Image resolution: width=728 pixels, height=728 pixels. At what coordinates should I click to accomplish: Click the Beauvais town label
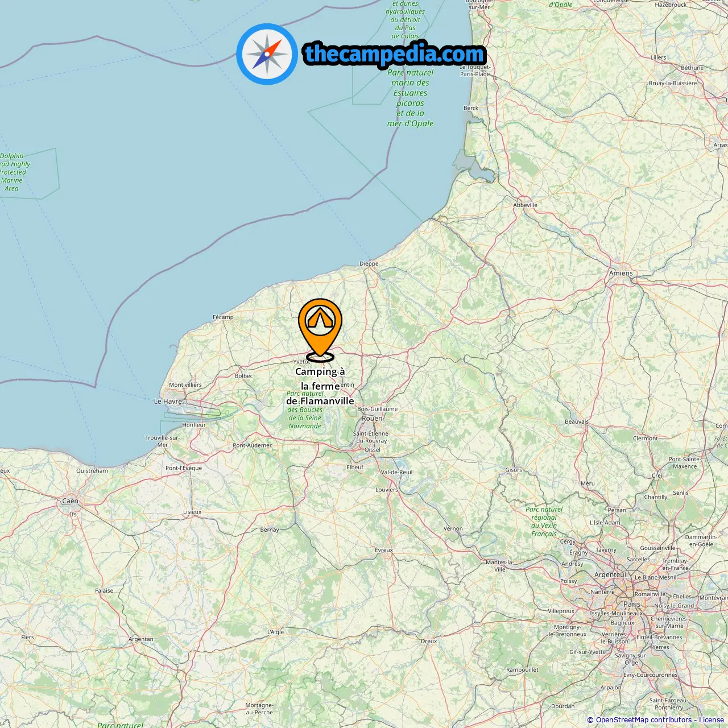(x=577, y=422)
